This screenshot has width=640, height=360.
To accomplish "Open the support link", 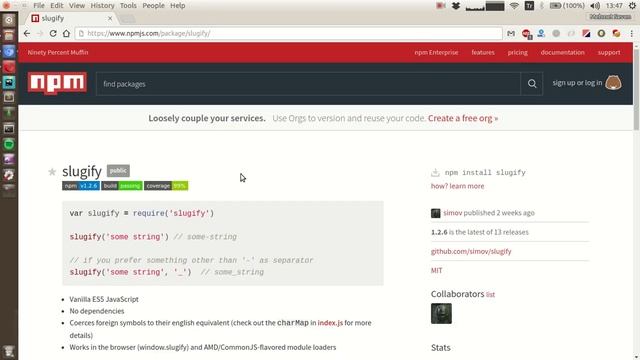I will click(x=609, y=52).
